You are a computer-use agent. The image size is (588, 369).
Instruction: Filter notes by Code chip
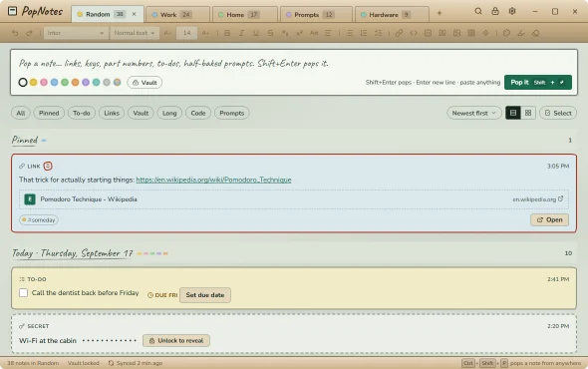coord(198,113)
